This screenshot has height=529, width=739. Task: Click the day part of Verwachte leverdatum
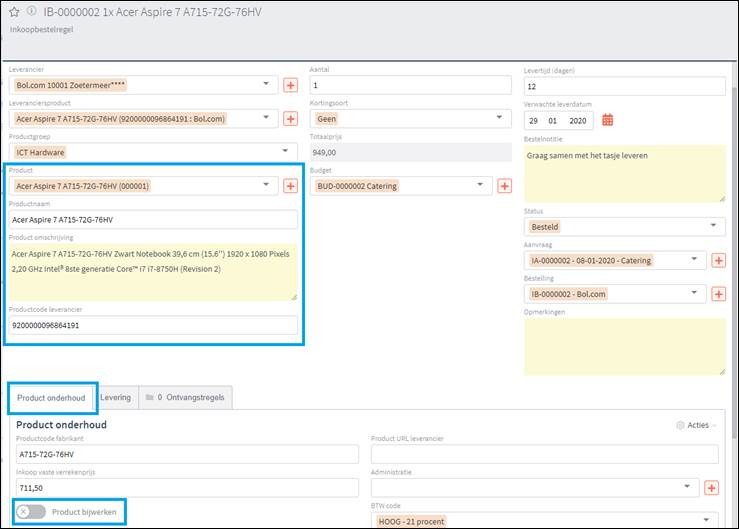tap(534, 121)
